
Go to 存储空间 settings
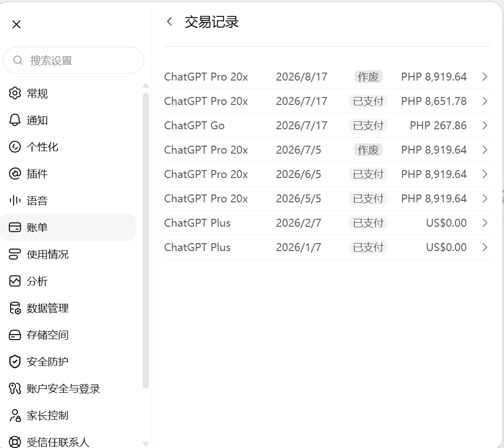click(x=68, y=335)
